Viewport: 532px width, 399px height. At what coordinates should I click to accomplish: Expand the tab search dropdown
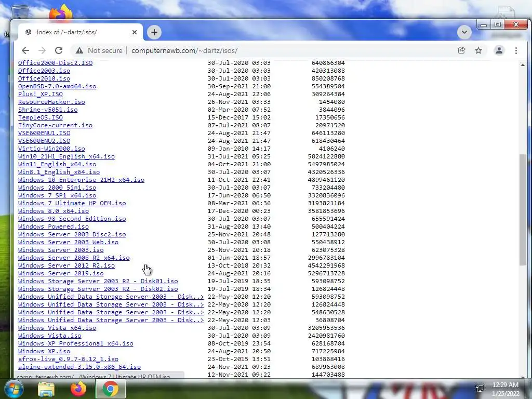[x=464, y=32]
